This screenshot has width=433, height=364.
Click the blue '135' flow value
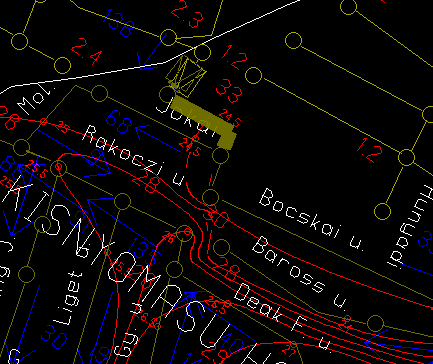143,251
